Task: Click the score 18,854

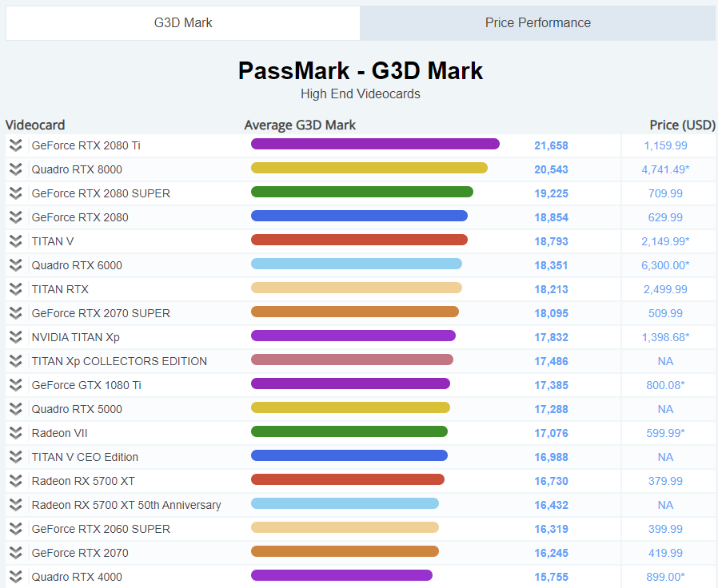Action: coord(551,217)
